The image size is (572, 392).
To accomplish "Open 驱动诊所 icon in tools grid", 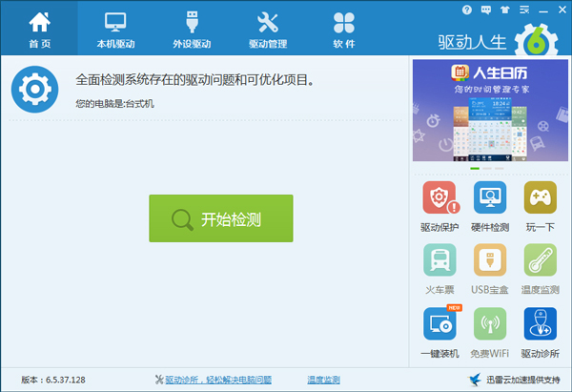I will tap(540, 331).
